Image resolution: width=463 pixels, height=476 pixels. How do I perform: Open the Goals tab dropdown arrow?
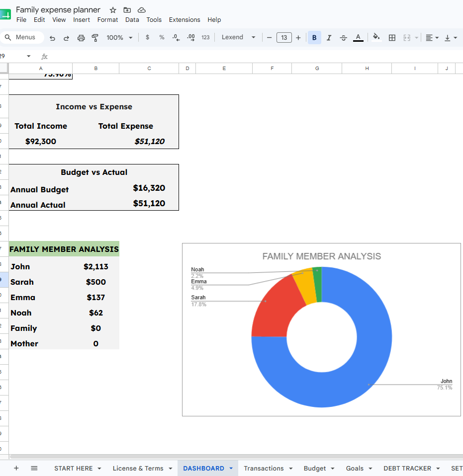coord(370,469)
